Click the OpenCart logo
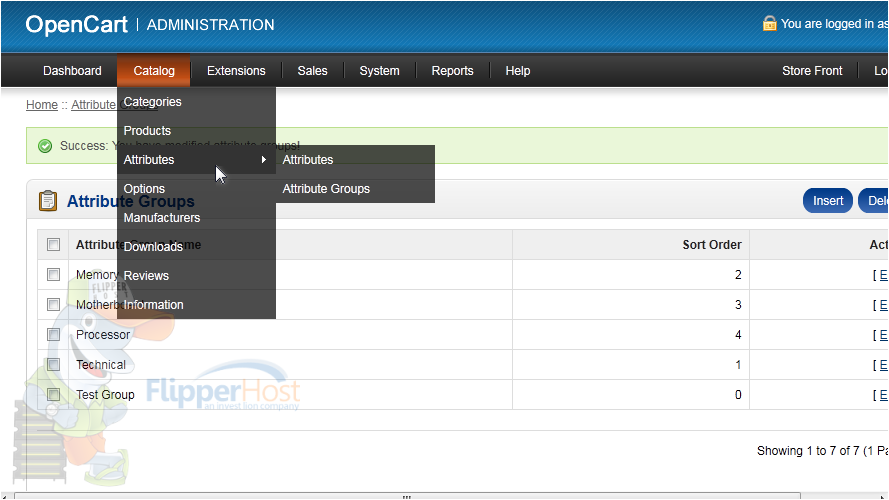The image size is (889, 500). (x=77, y=24)
